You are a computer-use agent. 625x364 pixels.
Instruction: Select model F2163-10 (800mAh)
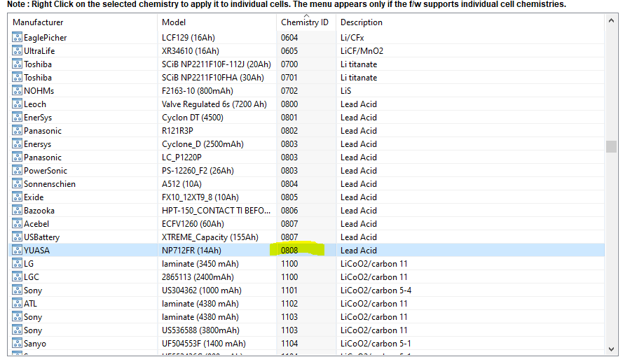[x=198, y=91]
